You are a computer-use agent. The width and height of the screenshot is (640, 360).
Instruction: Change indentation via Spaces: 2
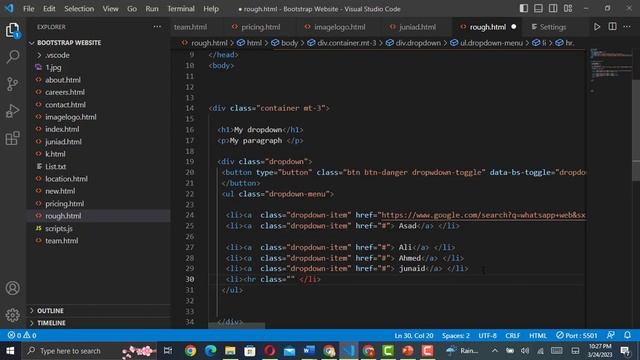tap(456, 336)
